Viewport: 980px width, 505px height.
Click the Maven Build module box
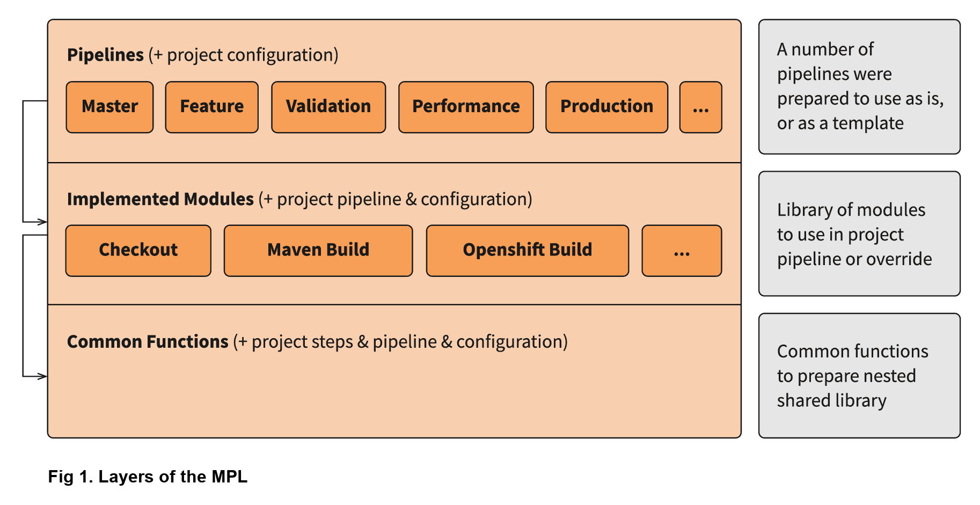(x=318, y=250)
